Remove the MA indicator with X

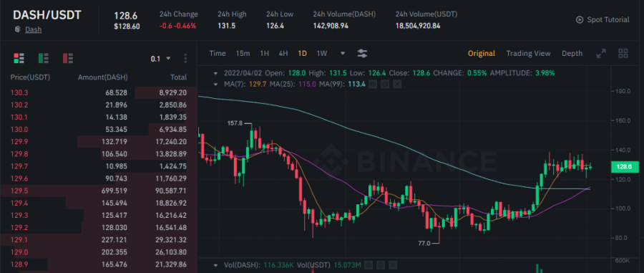397,85
